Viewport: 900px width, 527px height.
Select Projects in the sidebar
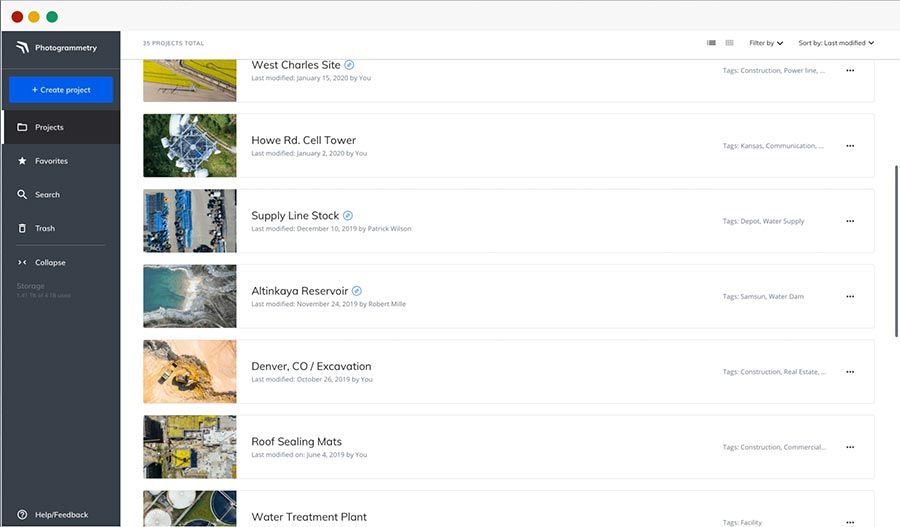click(x=61, y=127)
